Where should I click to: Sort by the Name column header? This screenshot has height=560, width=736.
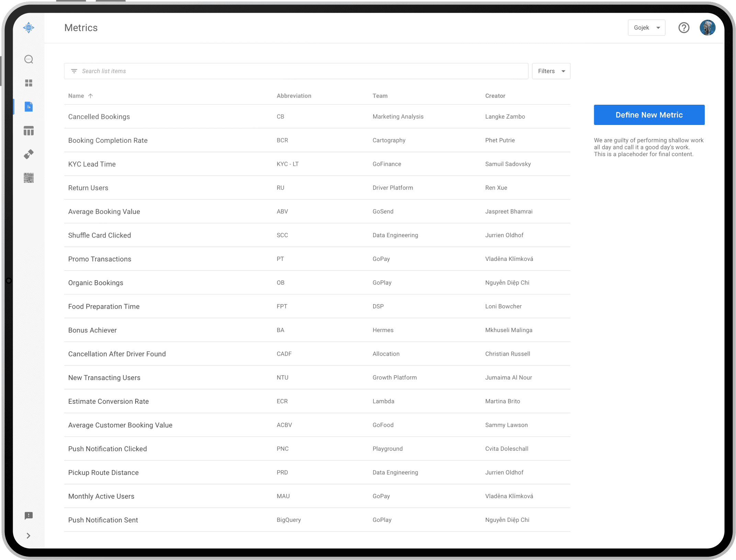click(x=76, y=96)
